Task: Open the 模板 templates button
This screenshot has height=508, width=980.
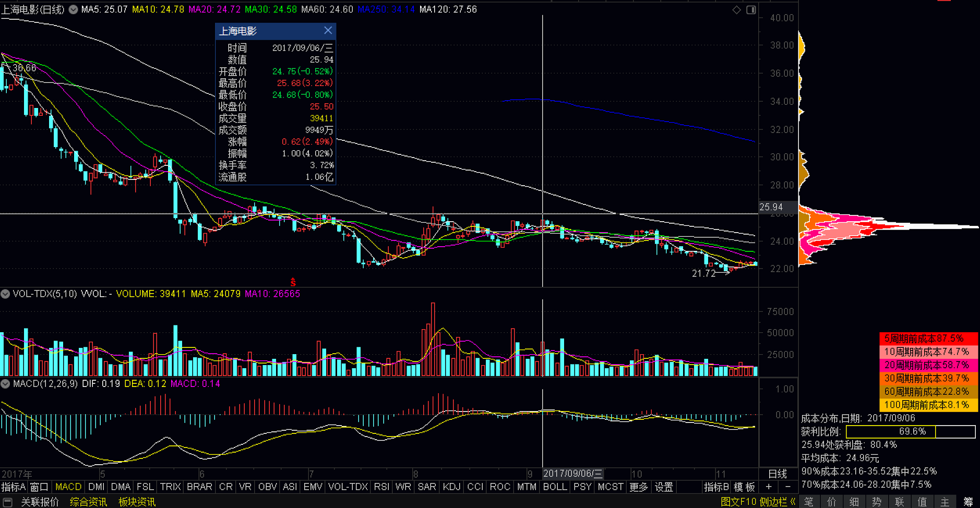Action: click(x=745, y=487)
